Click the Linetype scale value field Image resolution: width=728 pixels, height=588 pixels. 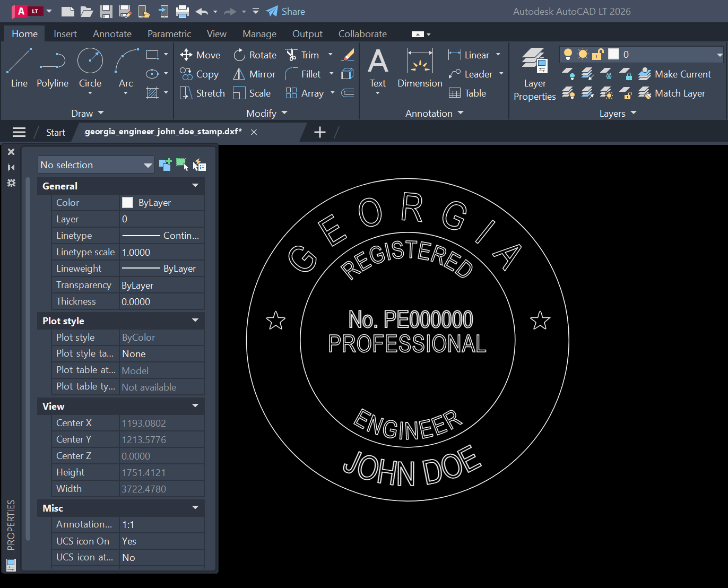pos(162,252)
